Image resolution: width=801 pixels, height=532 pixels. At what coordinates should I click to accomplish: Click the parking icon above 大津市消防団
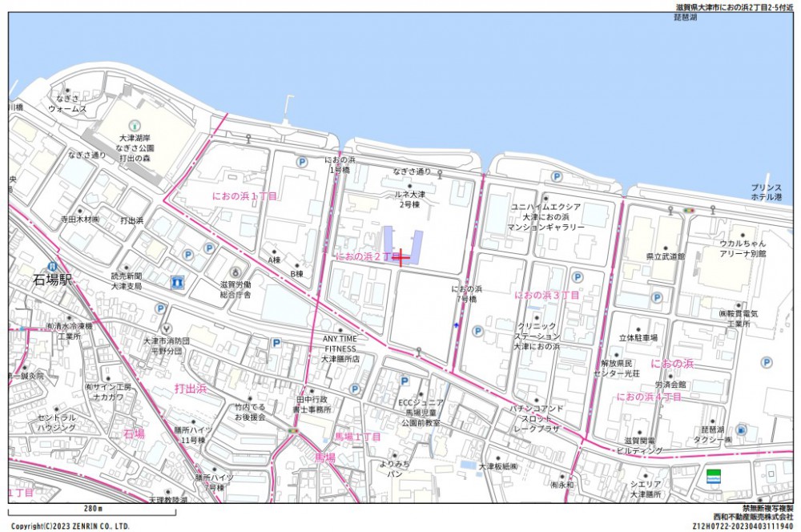[160, 308]
